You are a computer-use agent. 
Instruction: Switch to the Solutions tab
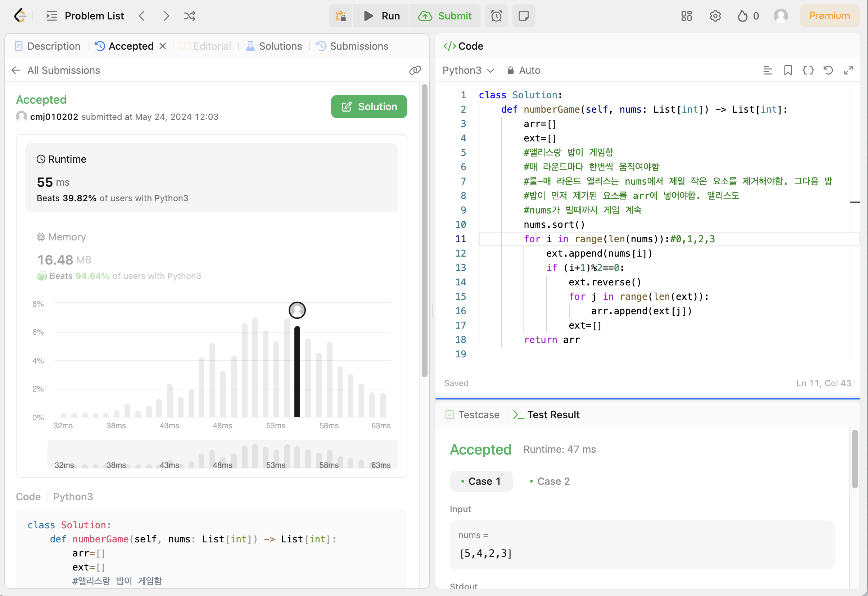(x=274, y=46)
